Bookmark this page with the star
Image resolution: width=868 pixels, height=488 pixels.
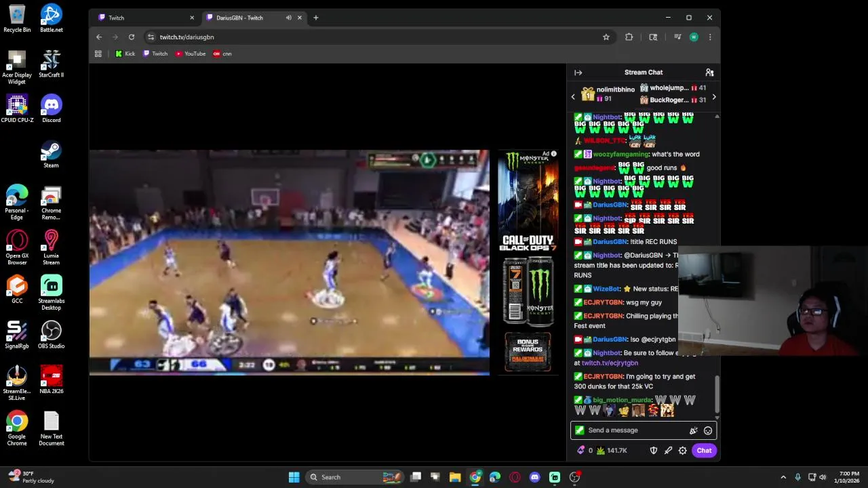point(606,37)
